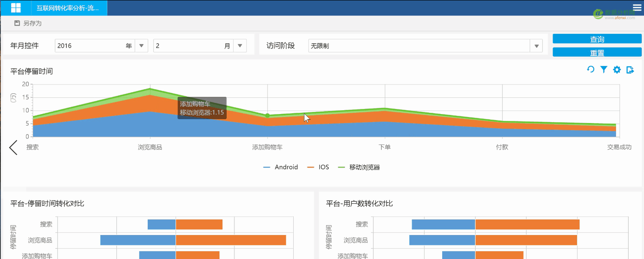Click the 访问阶段 label
Viewport: 644px width, 259px height.
281,46
